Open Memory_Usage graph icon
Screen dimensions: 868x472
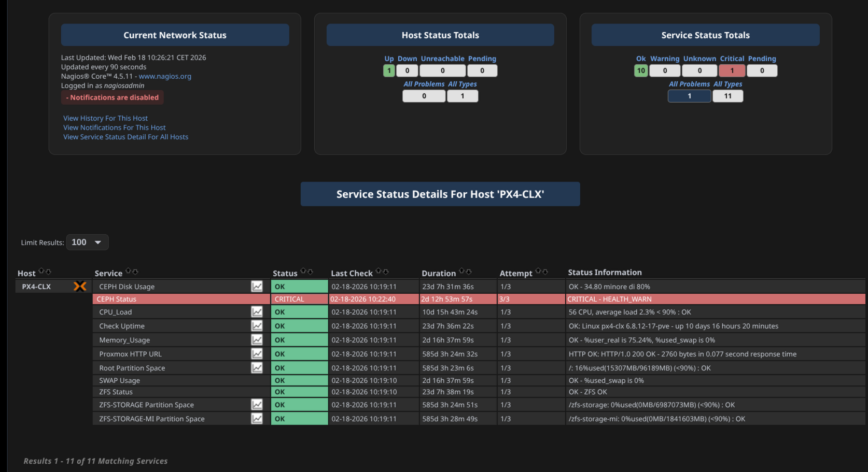(x=257, y=339)
